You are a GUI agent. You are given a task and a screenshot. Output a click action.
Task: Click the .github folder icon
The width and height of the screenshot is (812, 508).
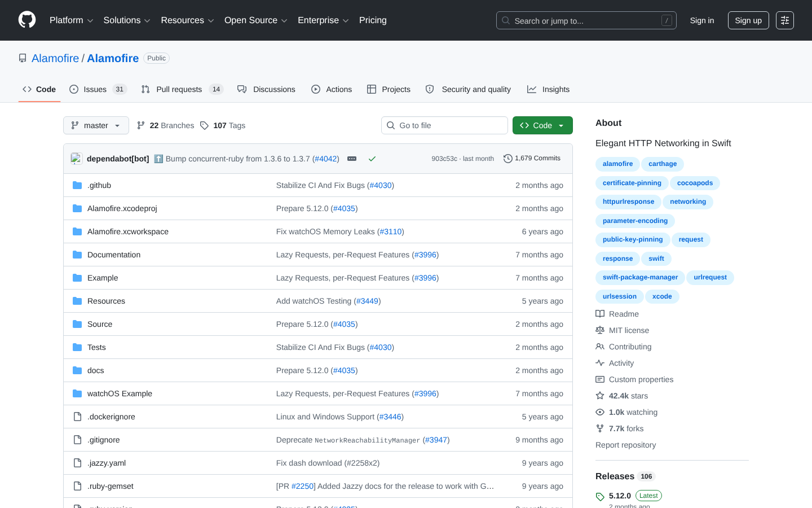[77, 185]
